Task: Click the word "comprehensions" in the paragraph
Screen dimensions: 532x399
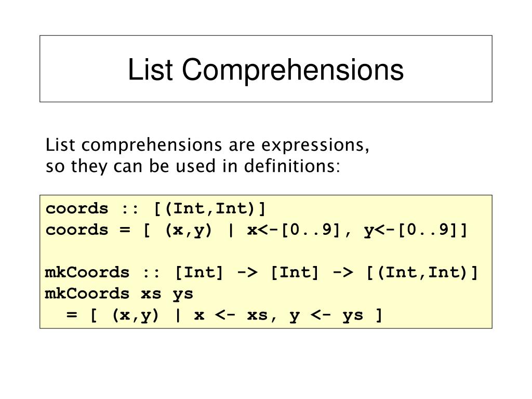Action: 152,146
